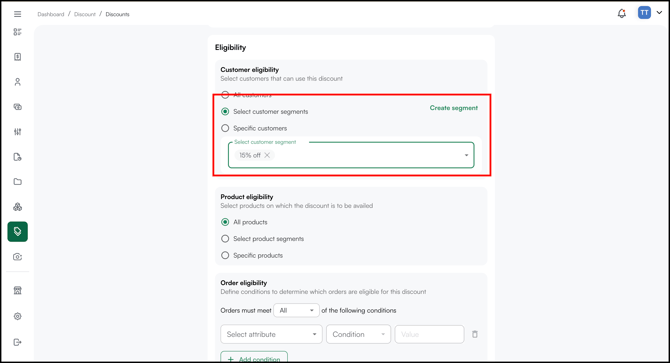Remove the 15% off segment chip
This screenshot has height=363, width=670.
(267, 155)
